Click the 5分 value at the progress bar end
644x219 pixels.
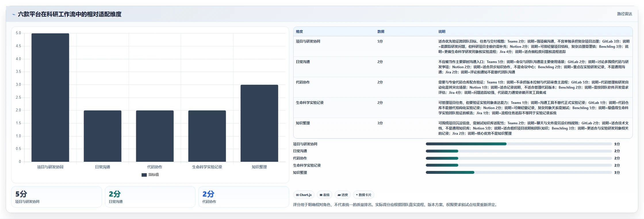[617, 144]
